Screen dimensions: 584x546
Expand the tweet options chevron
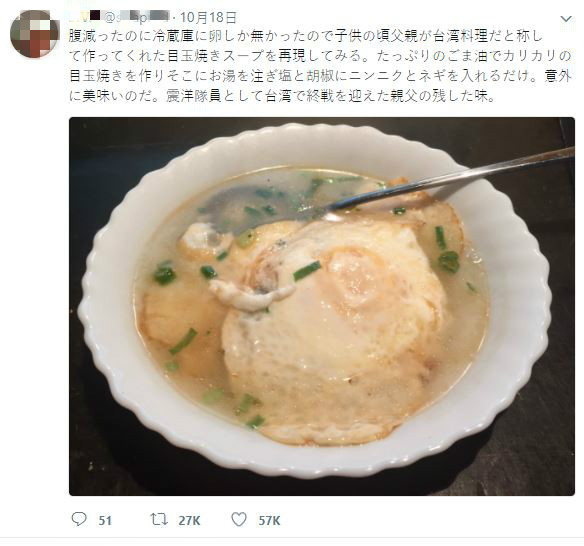point(566,19)
